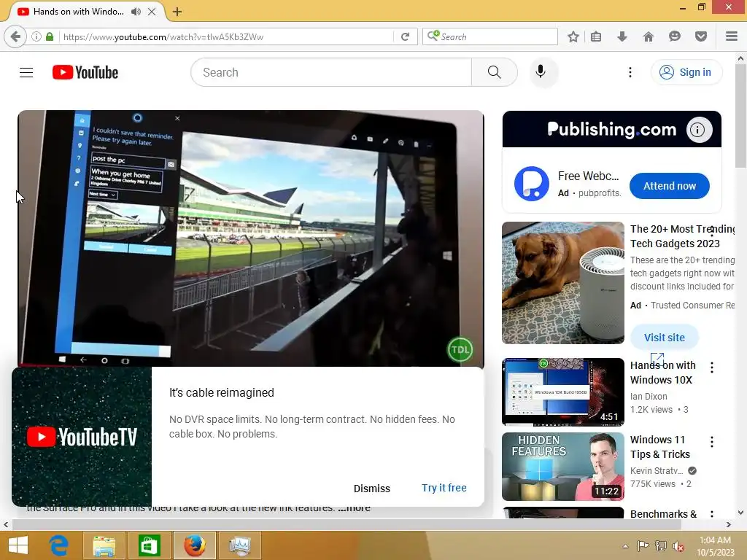Open the dog and air purifier ad thumbnail
Image resolution: width=747 pixels, height=560 pixels.
[563, 283]
